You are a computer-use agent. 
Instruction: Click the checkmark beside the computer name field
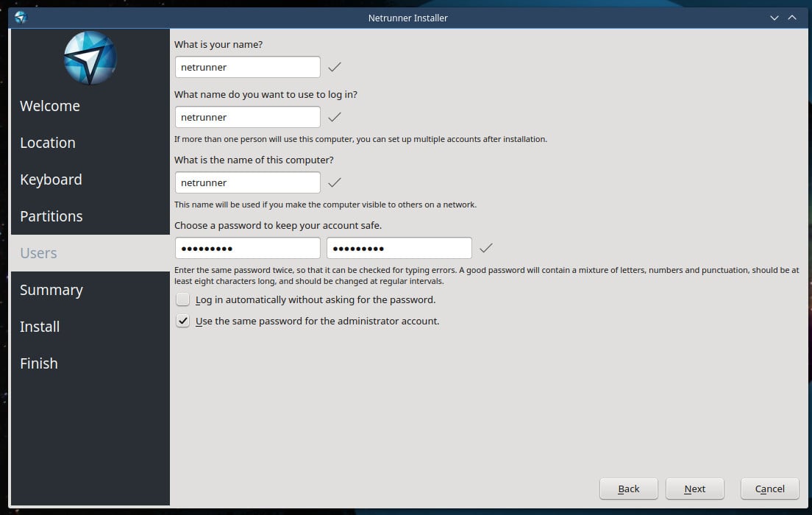(x=335, y=182)
